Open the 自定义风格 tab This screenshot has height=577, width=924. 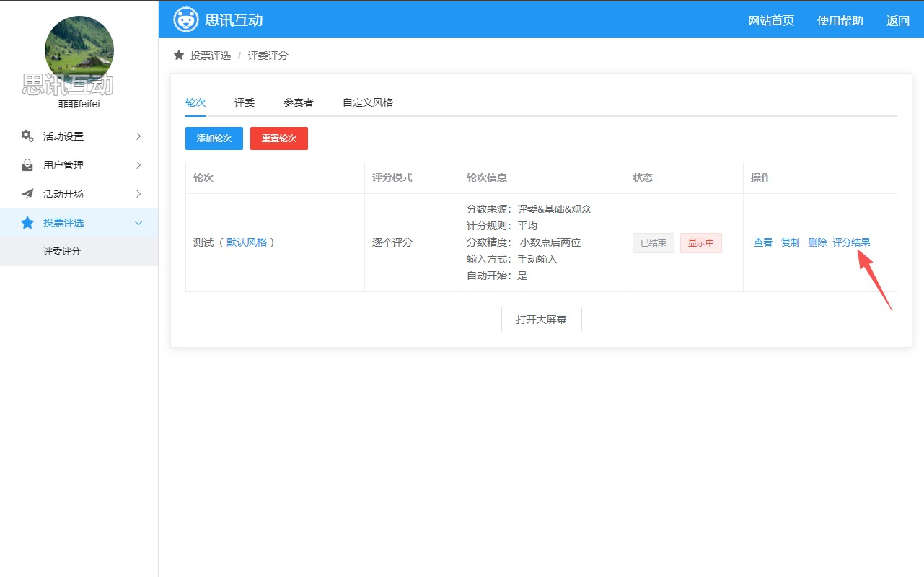368,102
